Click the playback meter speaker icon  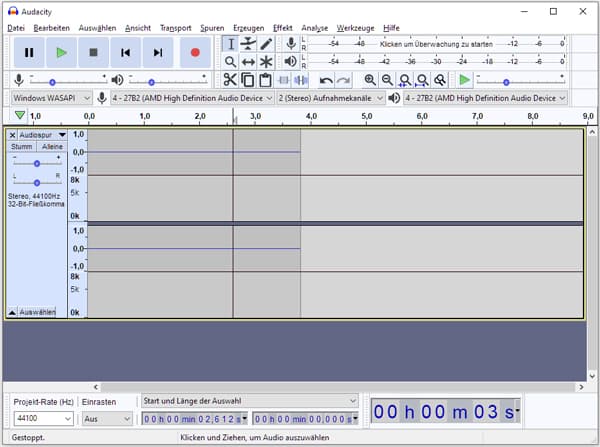(x=291, y=61)
